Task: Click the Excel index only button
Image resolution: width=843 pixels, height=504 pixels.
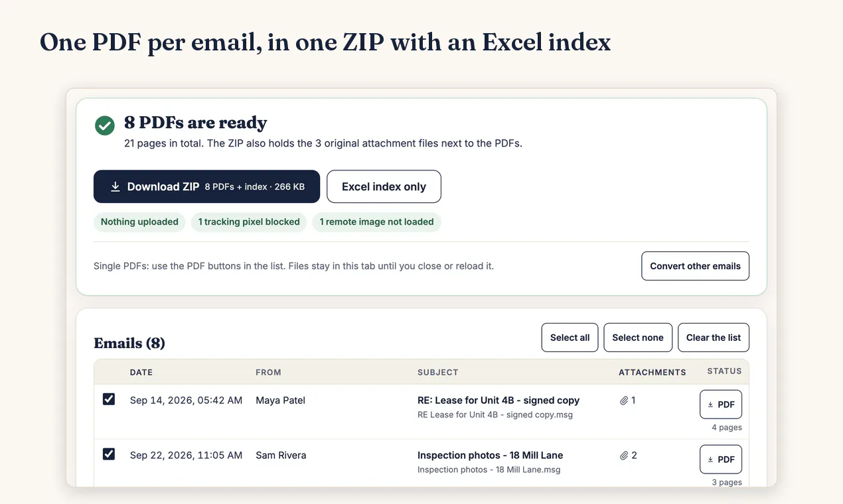Action: pos(384,186)
